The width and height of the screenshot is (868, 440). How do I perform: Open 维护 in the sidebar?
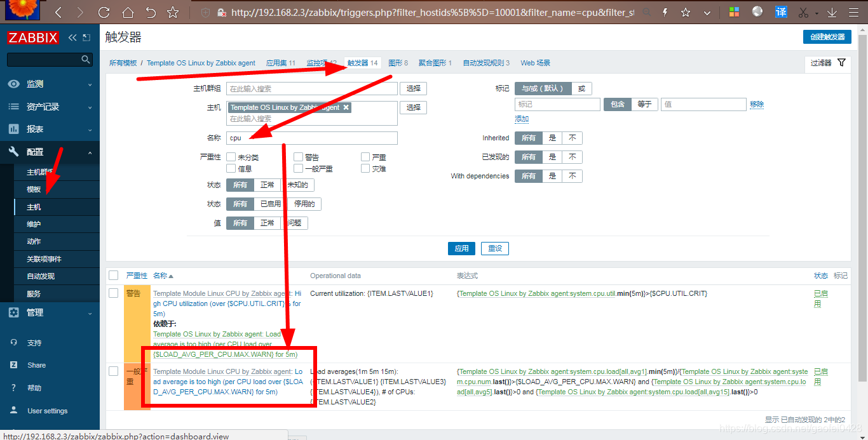click(34, 224)
